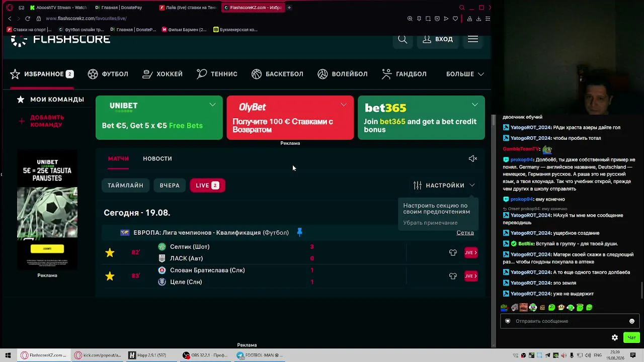The width and height of the screenshot is (644, 362).
Task: Toggle the pin on Лига чемпионов league
Action: point(299,232)
